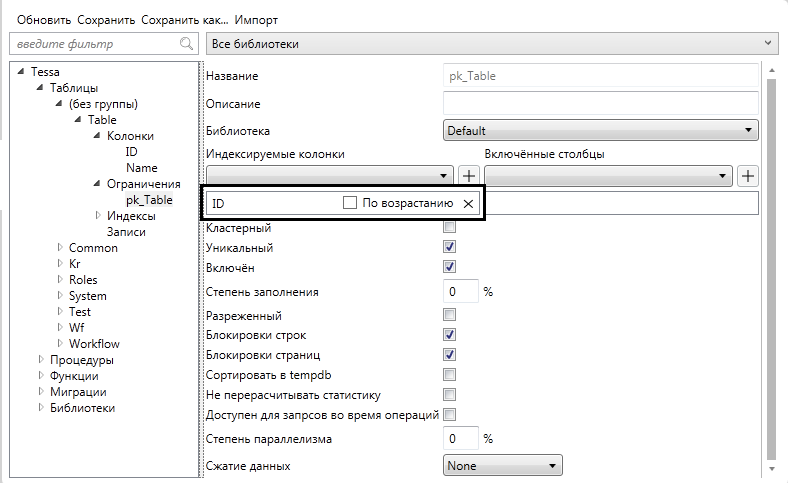This screenshot has width=788, height=483.
Task: Open the Импорт menu item
Action: pyautogui.click(x=256, y=20)
